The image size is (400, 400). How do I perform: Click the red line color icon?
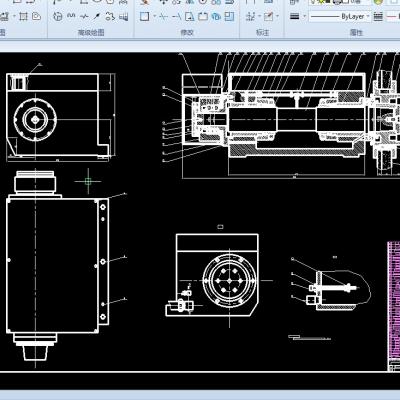tap(392, 16)
